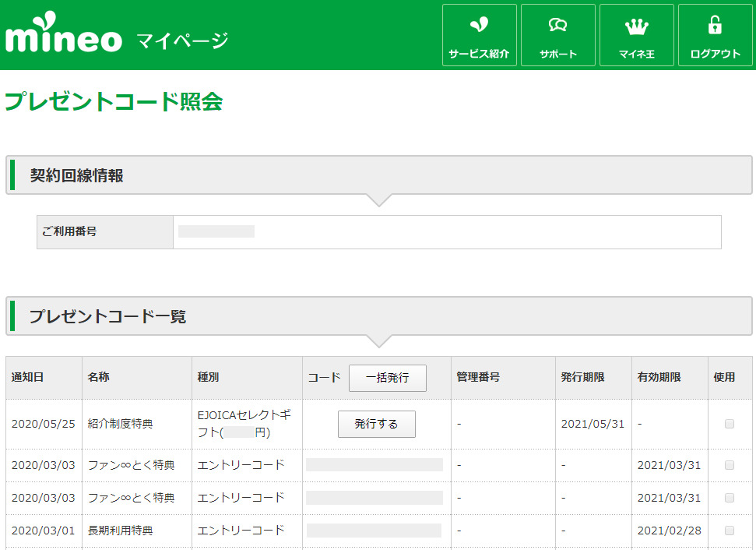Check the 使用 box for 紹介制度特典
This screenshot has height=550, width=756.
[730, 424]
